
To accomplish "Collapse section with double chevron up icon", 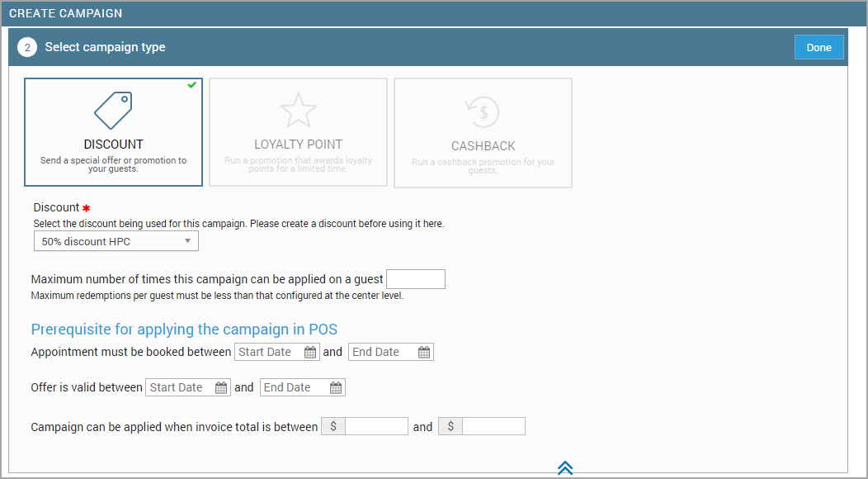I will coord(564,468).
